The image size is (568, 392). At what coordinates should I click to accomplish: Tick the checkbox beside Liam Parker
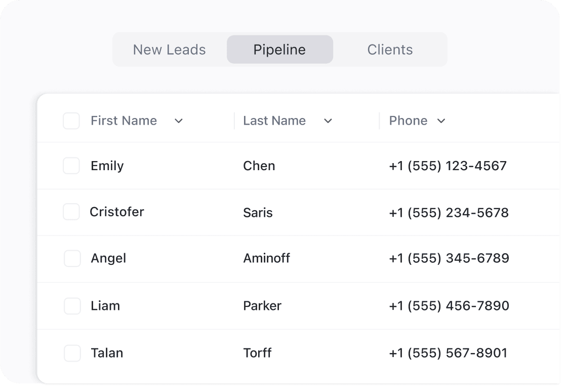pyautogui.click(x=72, y=305)
